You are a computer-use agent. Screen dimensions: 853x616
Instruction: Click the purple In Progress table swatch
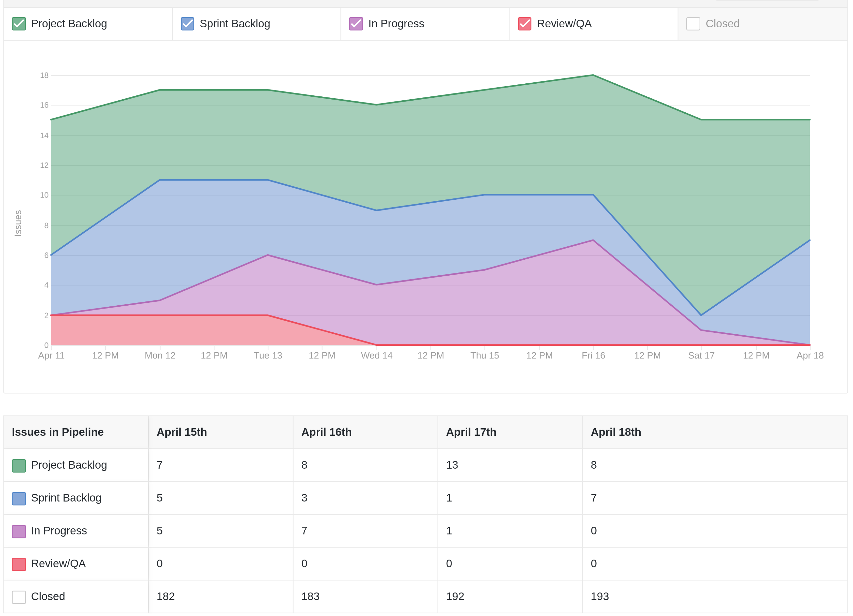click(19, 531)
